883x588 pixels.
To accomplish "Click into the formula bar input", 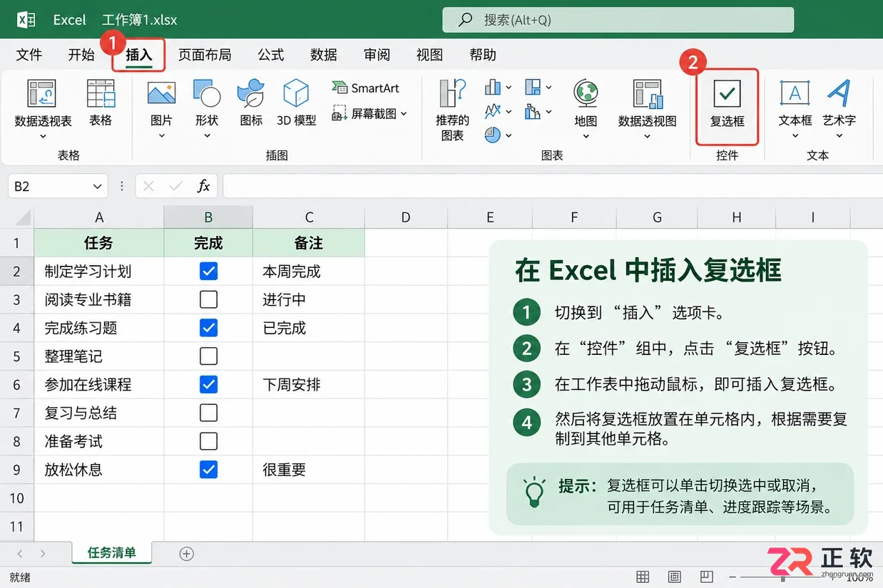I will pyautogui.click(x=553, y=186).
